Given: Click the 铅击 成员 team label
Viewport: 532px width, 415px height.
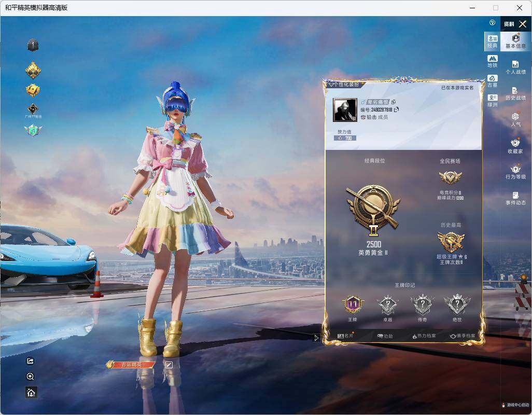Looking at the screenshot, I should [x=374, y=117].
